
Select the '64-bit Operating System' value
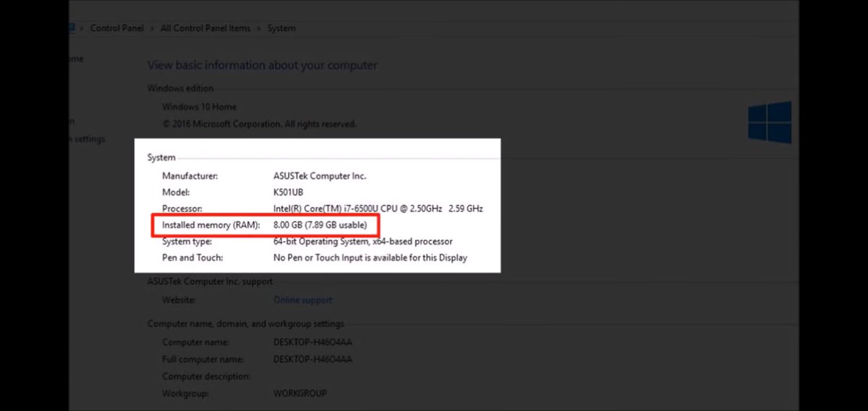pos(363,242)
